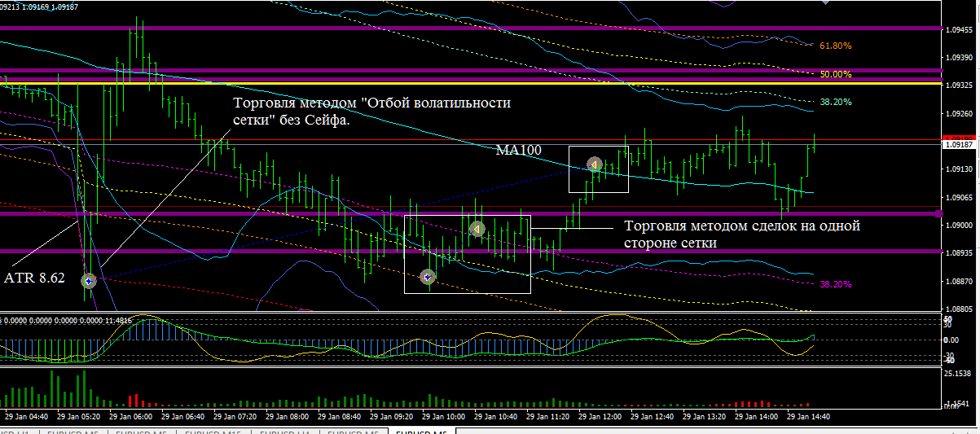980x434 pixels.
Task: Select the top purple horizontal level line
Action: pyautogui.click(x=471, y=28)
